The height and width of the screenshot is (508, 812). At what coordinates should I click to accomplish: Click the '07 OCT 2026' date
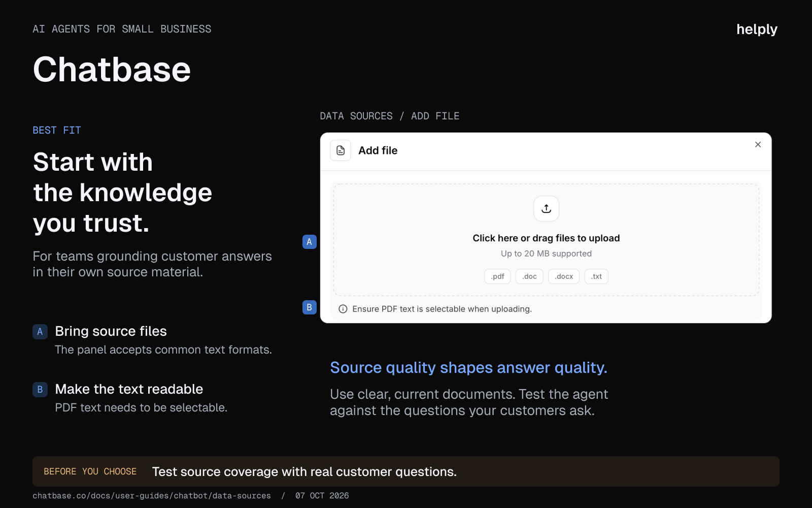coord(322,495)
